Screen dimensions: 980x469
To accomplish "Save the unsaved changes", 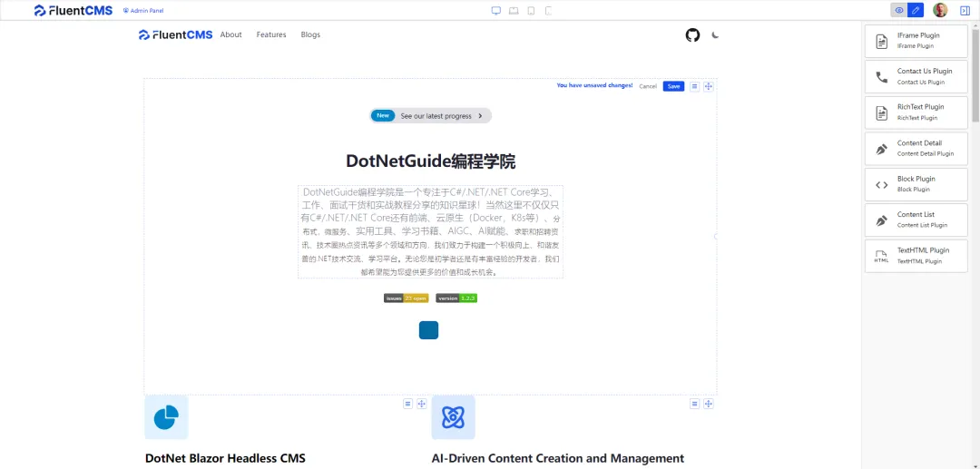I will [673, 86].
